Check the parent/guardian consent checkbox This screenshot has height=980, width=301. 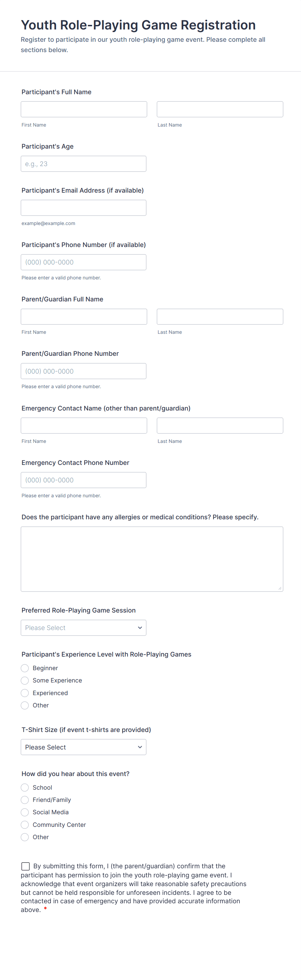[26, 866]
